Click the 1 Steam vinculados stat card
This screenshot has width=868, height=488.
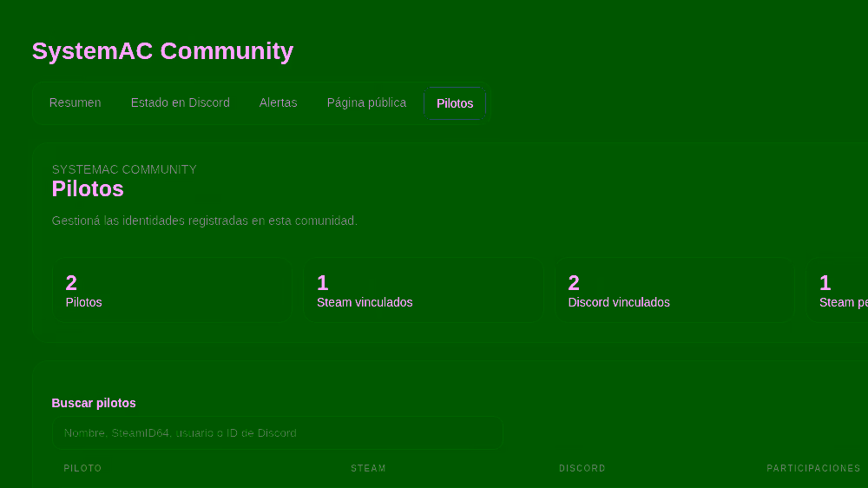424,290
